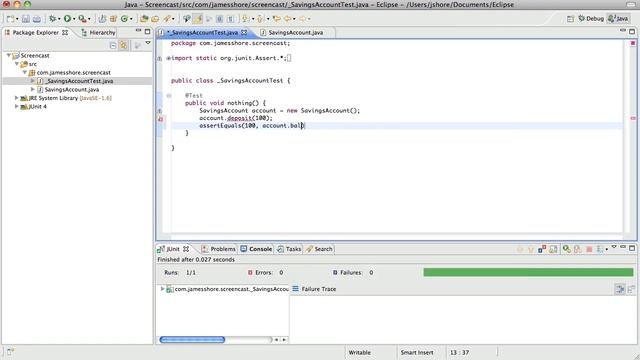Open the External Tools dropdown arrow
Image resolution: width=640 pixels, height=360 pixels.
click(89, 19)
